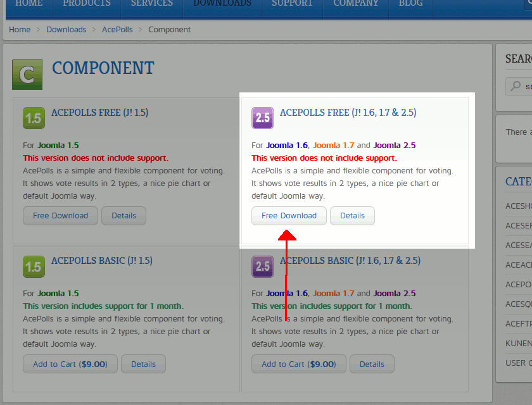Image resolution: width=532 pixels, height=405 pixels.
Task: Add AcePolls Basic J! 2.5 to cart
Action: (x=299, y=364)
